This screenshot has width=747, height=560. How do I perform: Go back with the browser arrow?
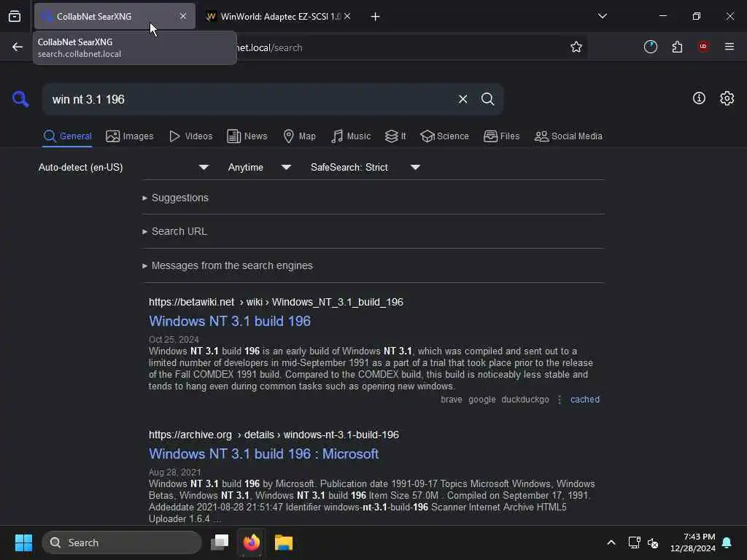pos(18,47)
